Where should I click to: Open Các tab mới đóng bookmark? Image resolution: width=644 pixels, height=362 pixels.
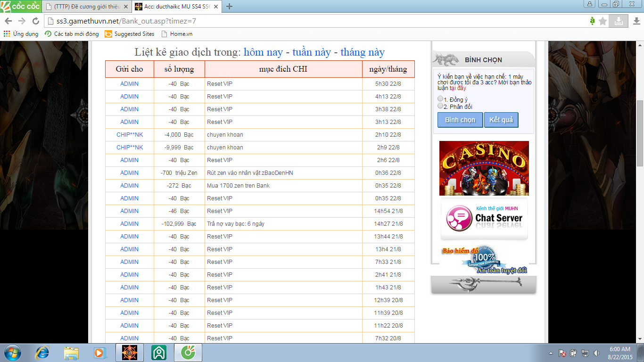pos(72,34)
